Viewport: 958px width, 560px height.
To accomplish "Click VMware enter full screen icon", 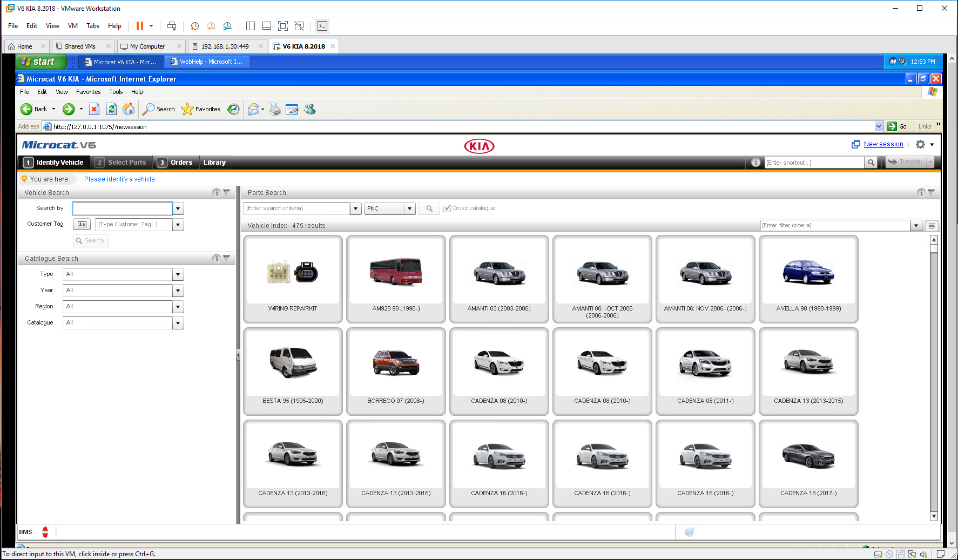I will 283,26.
